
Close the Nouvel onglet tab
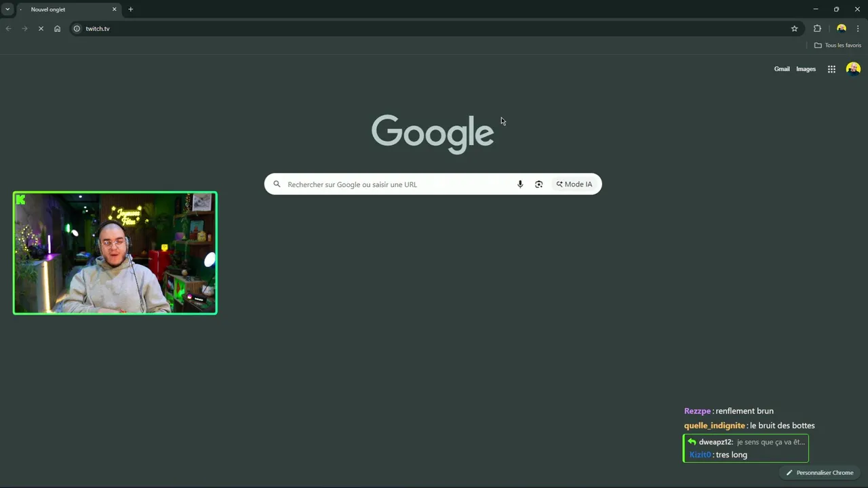pos(114,9)
